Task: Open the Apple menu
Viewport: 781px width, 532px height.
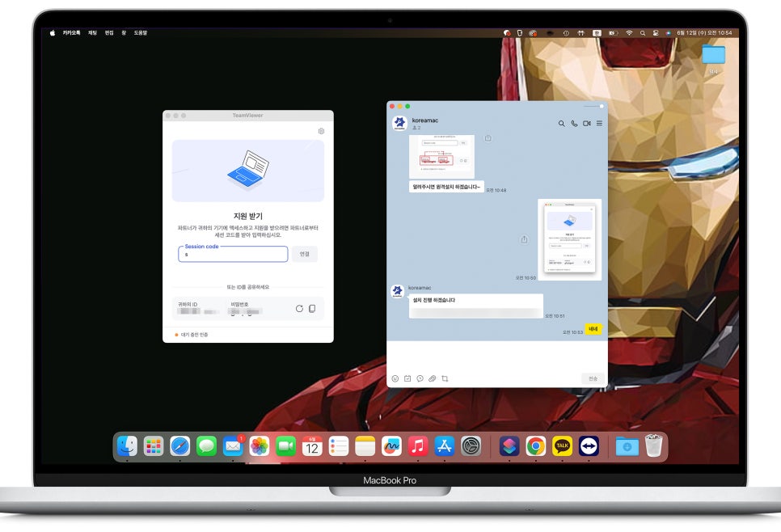Action: [53, 33]
